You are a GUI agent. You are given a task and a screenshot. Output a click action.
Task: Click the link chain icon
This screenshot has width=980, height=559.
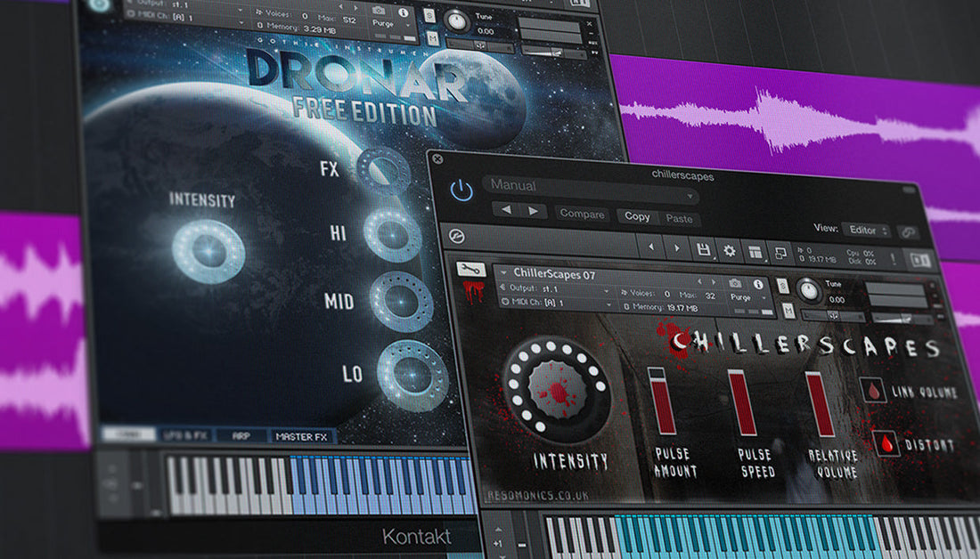click(909, 232)
